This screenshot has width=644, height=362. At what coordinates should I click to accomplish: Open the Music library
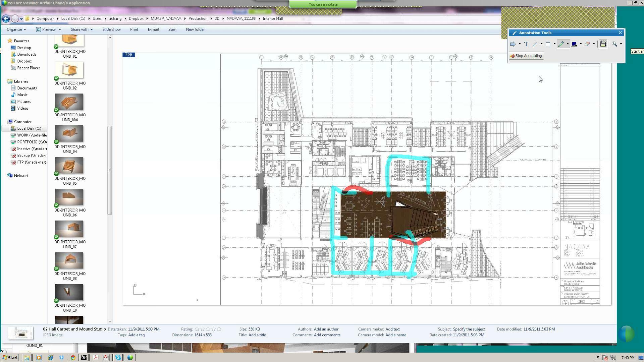tap(22, 95)
